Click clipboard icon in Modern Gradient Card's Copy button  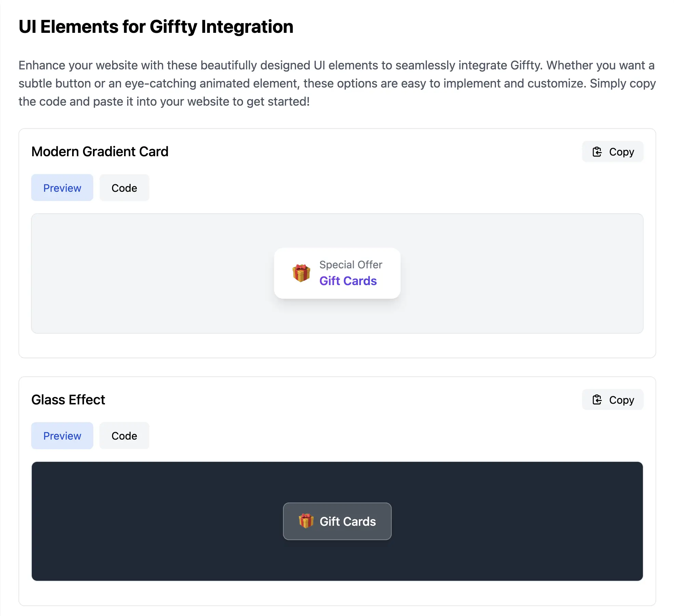click(597, 152)
